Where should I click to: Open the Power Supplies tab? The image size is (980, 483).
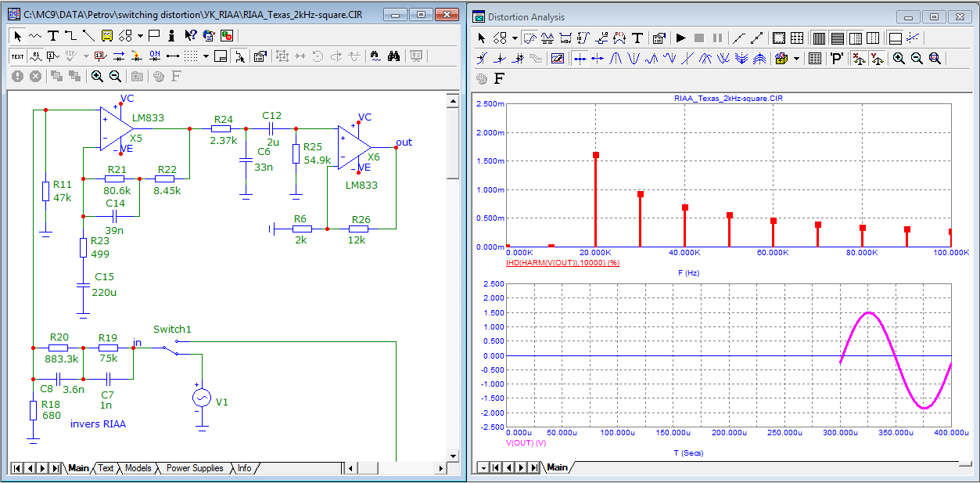(x=194, y=468)
